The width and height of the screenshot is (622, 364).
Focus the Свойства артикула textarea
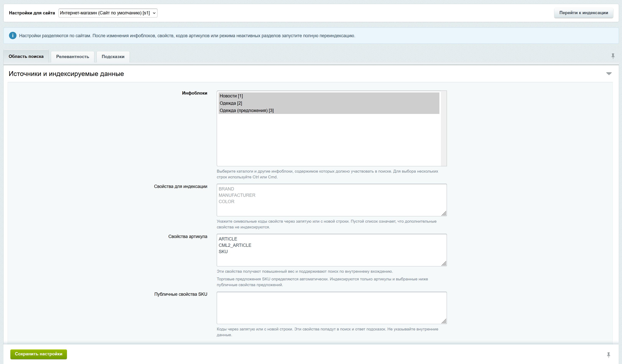pyautogui.click(x=331, y=250)
